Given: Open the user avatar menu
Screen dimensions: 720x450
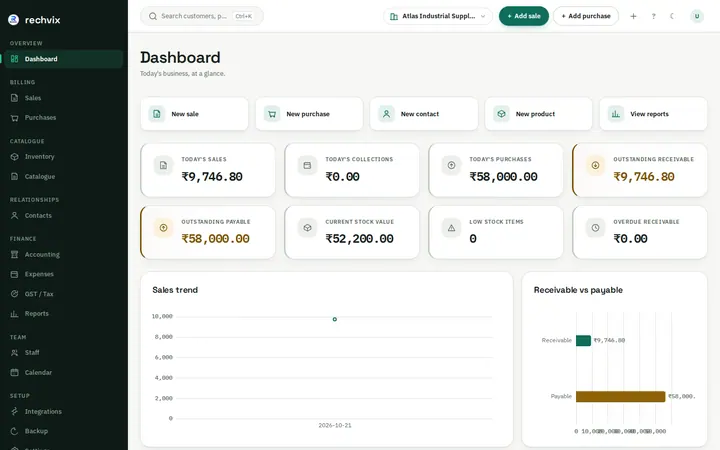Looking at the screenshot, I should tap(697, 16).
